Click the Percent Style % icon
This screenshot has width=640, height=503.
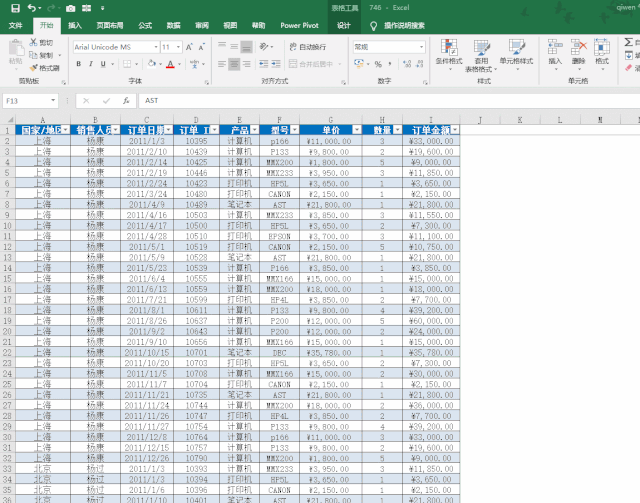pyautogui.click(x=375, y=64)
